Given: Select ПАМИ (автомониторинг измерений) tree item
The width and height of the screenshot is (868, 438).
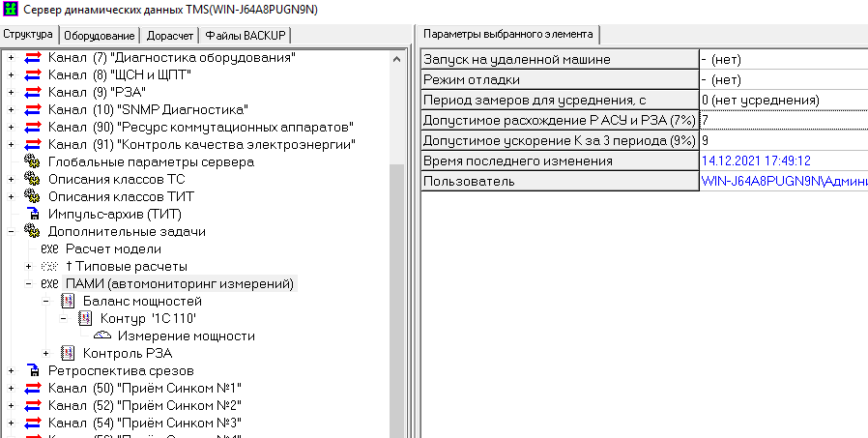Looking at the screenshot, I should [x=179, y=284].
